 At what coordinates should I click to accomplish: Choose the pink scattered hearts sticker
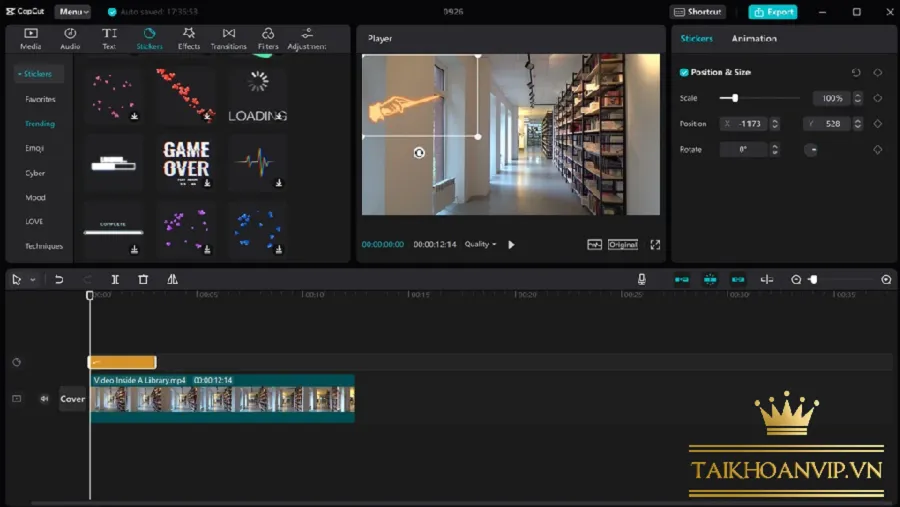point(113,95)
